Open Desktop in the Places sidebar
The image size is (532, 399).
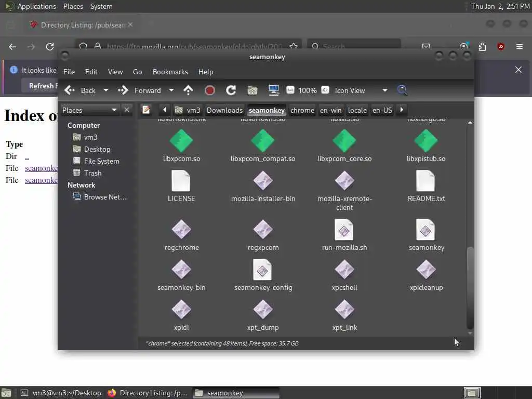[x=91, y=149]
